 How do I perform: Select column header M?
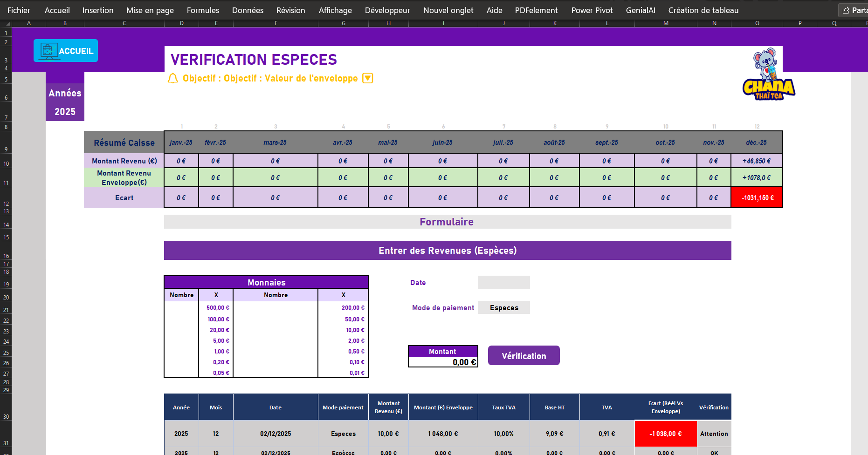tap(666, 23)
